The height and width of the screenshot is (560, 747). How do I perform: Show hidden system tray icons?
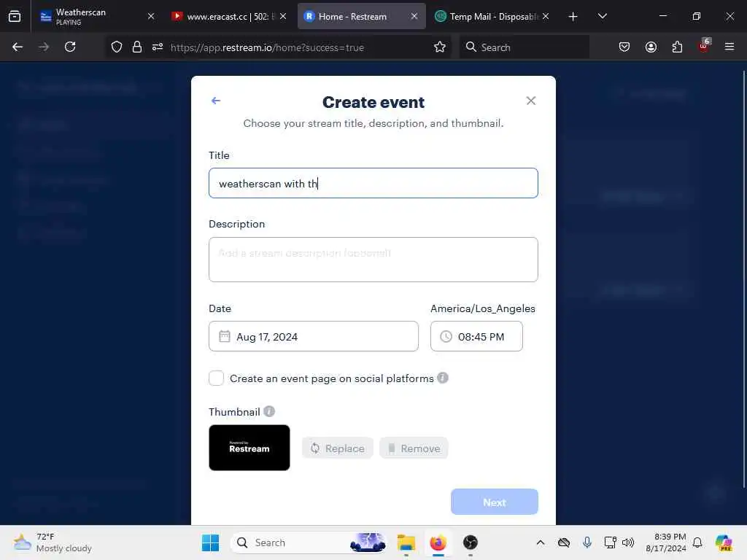coord(541,542)
